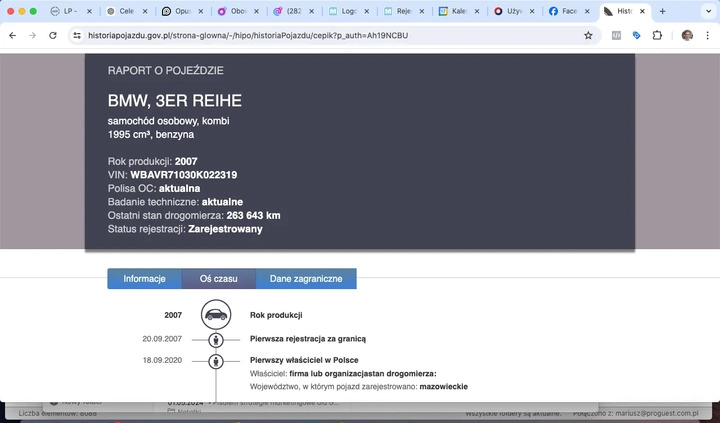The image size is (720, 423).
Task: Close the active Historia pojazdu tab
Action: tap(642, 11)
